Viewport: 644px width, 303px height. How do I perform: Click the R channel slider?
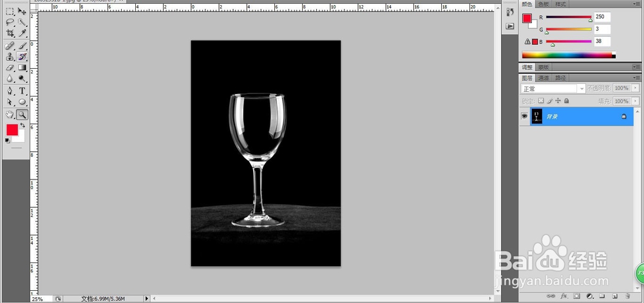569,17
